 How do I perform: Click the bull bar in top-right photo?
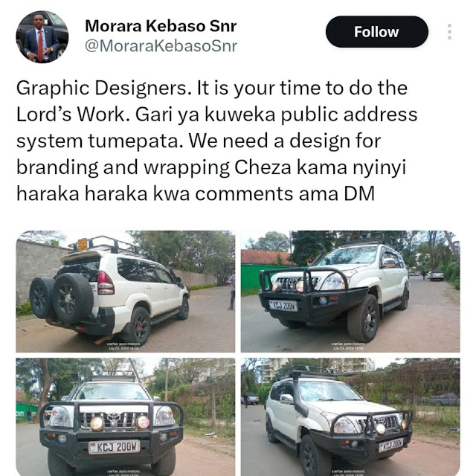(x=303, y=281)
